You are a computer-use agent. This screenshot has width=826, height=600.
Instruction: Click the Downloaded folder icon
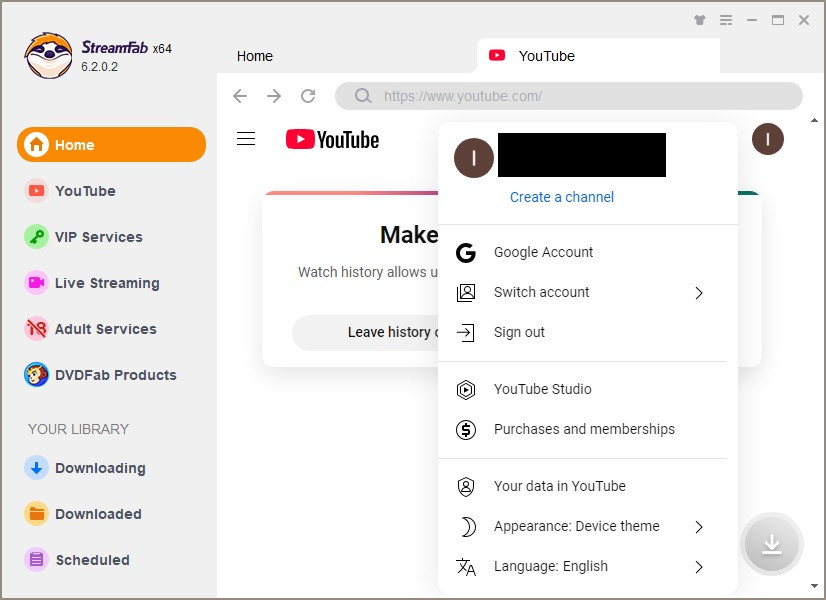pos(36,514)
